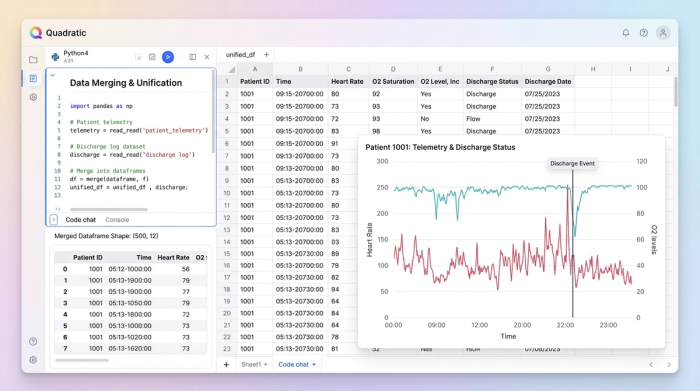Select column A header
This screenshot has height=391, width=700.
(x=255, y=69)
